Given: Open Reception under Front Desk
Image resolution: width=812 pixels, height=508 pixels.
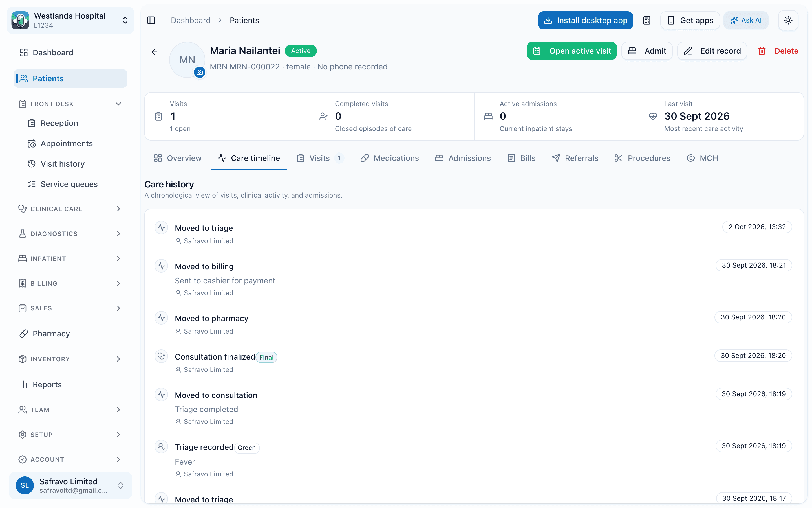Looking at the screenshot, I should click(74, 123).
